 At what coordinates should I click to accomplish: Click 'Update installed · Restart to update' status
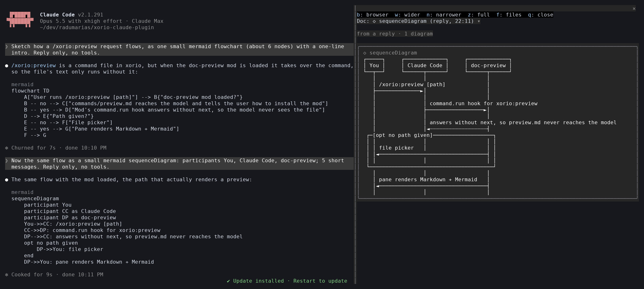click(x=290, y=281)
